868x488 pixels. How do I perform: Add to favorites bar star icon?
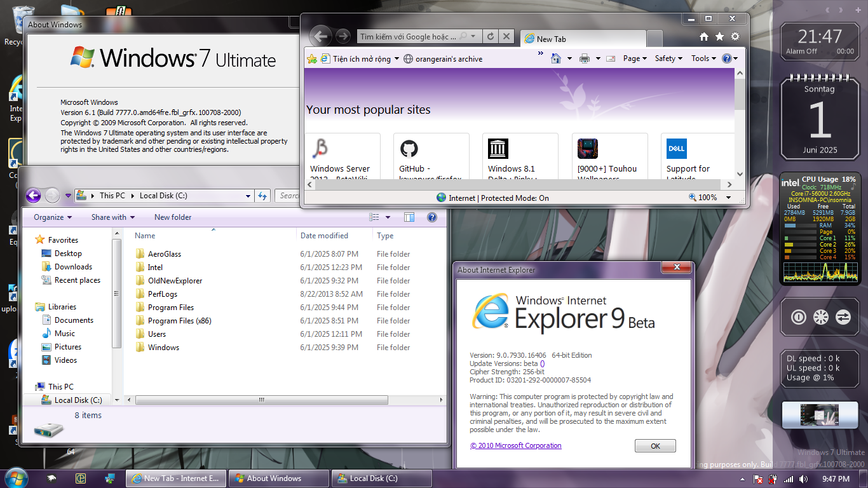[312, 58]
